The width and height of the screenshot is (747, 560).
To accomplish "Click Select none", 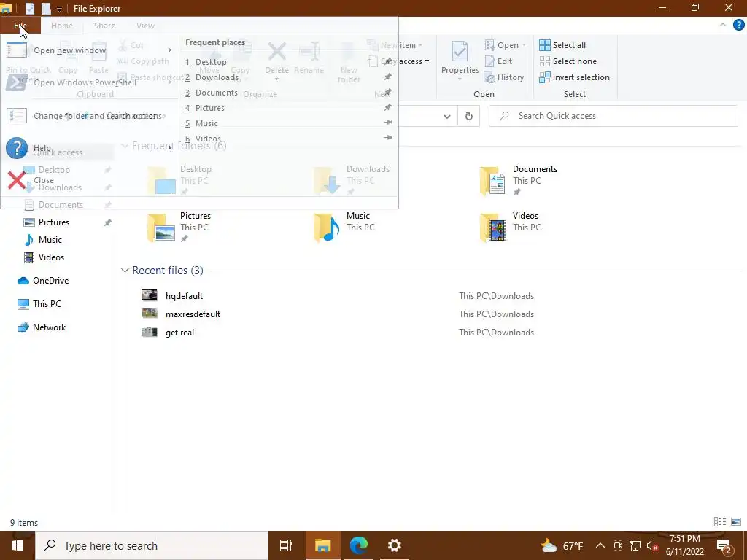I will pyautogui.click(x=568, y=61).
